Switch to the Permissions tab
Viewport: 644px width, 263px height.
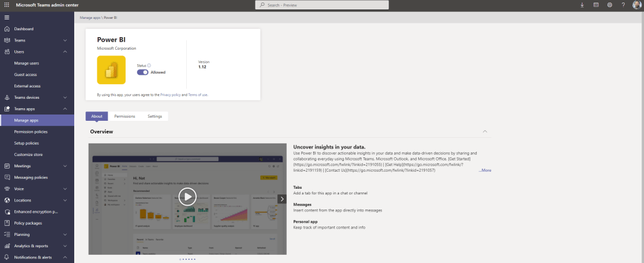(125, 116)
